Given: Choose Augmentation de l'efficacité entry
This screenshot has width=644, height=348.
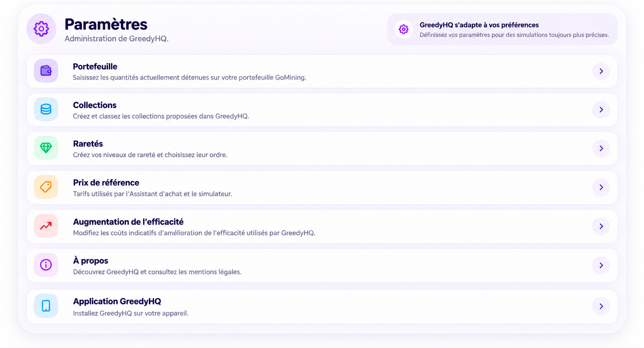Looking at the screenshot, I should coord(322,226).
